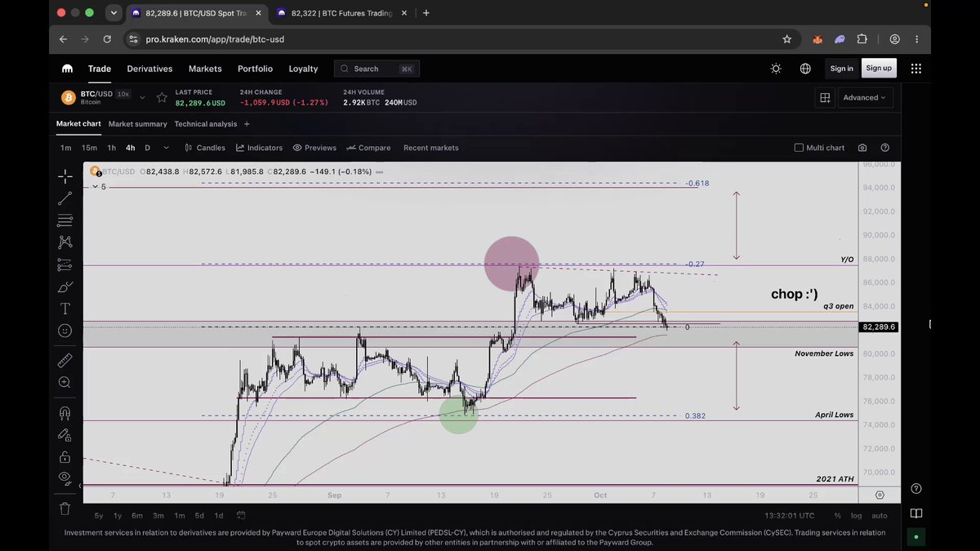The height and width of the screenshot is (551, 980).
Task: Open the language globe menu
Action: (805, 69)
